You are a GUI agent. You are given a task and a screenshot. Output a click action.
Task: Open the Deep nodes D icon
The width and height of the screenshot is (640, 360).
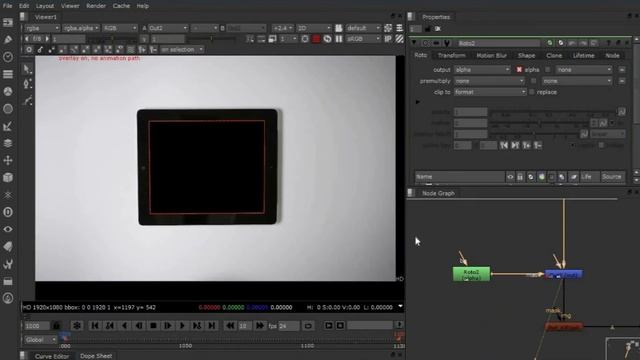[x=8, y=212]
